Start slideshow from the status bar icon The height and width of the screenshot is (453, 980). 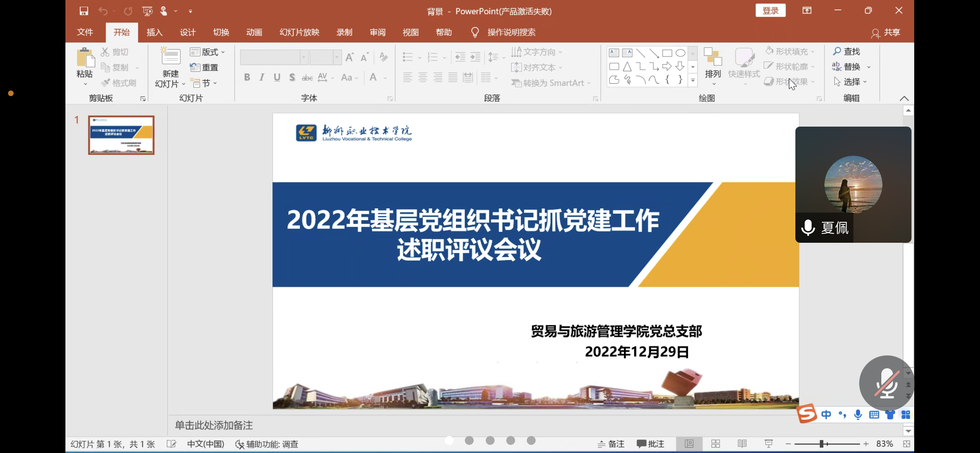[769, 443]
